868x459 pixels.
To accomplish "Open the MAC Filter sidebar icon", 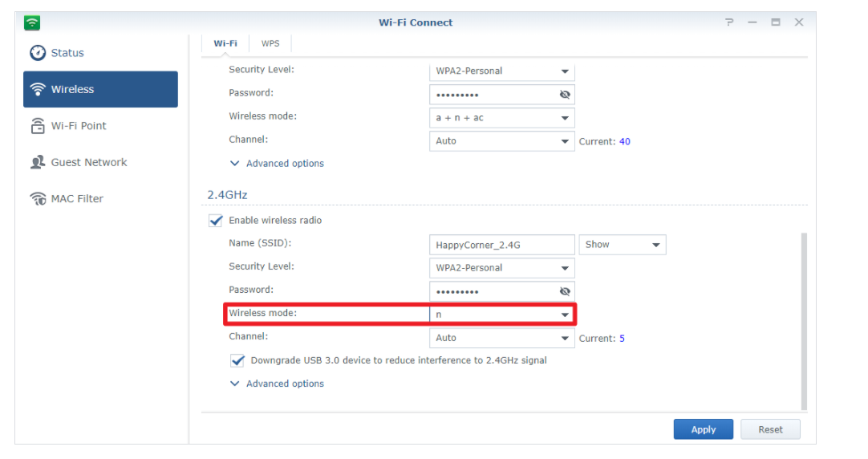I will pos(38,199).
